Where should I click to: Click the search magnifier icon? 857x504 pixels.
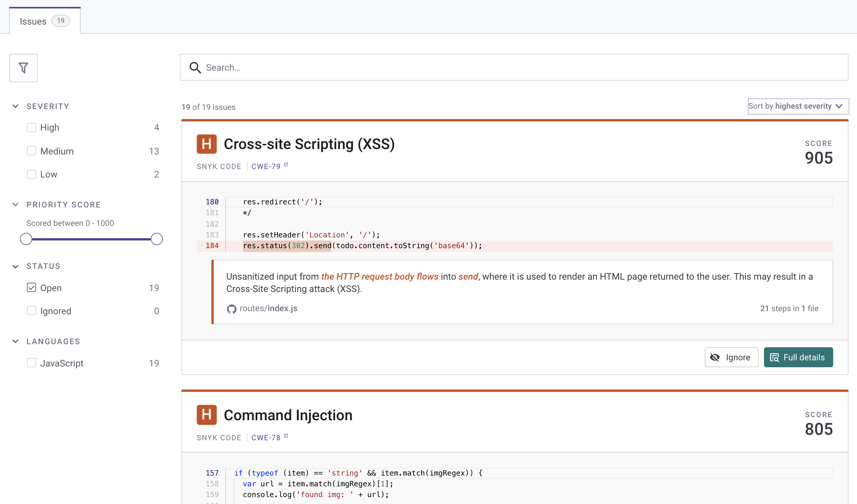(195, 68)
